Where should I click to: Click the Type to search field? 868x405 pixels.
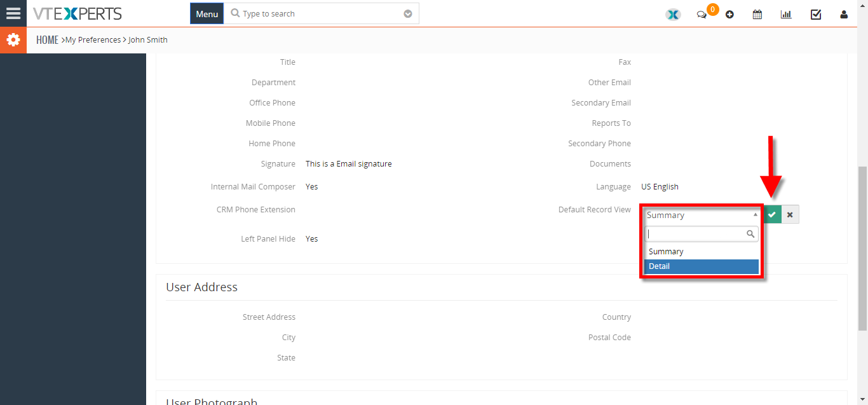(321, 13)
